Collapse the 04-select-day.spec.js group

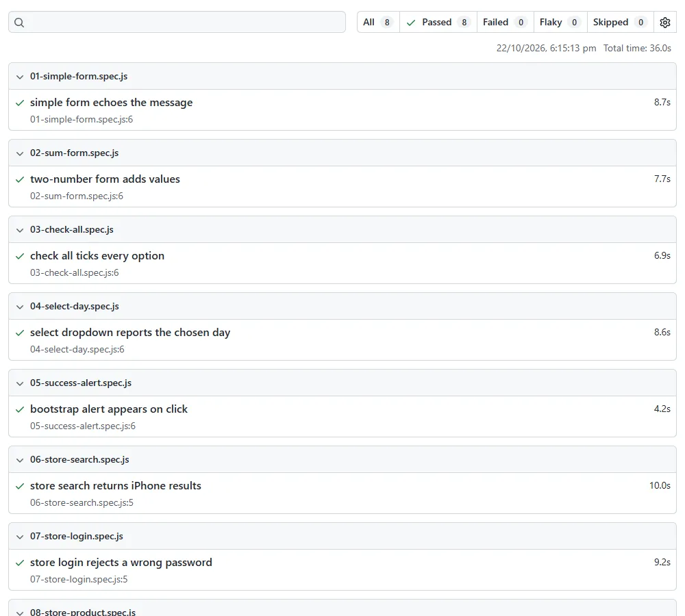click(x=20, y=307)
